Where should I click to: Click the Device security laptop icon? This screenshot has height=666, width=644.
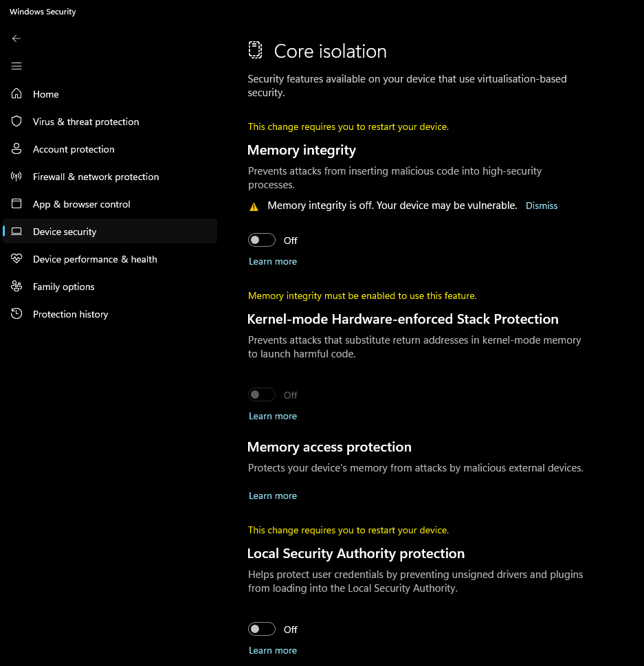point(16,231)
